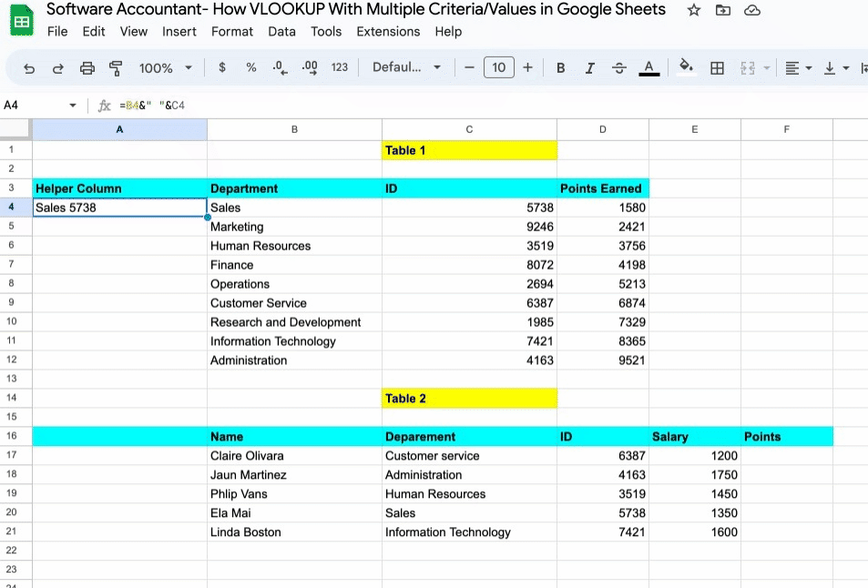Undo the last action
Screen dimensions: 868x588
click(x=29, y=68)
